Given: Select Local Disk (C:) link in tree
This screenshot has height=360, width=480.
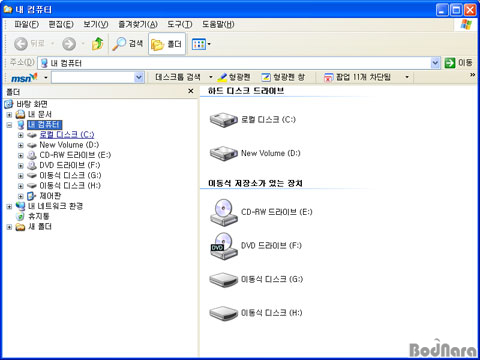Looking at the screenshot, I should coord(67,135).
